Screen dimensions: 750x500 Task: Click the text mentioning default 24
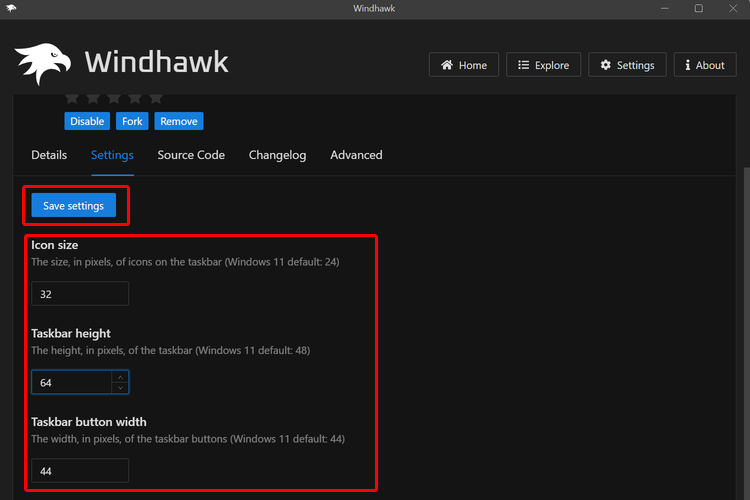(185, 262)
